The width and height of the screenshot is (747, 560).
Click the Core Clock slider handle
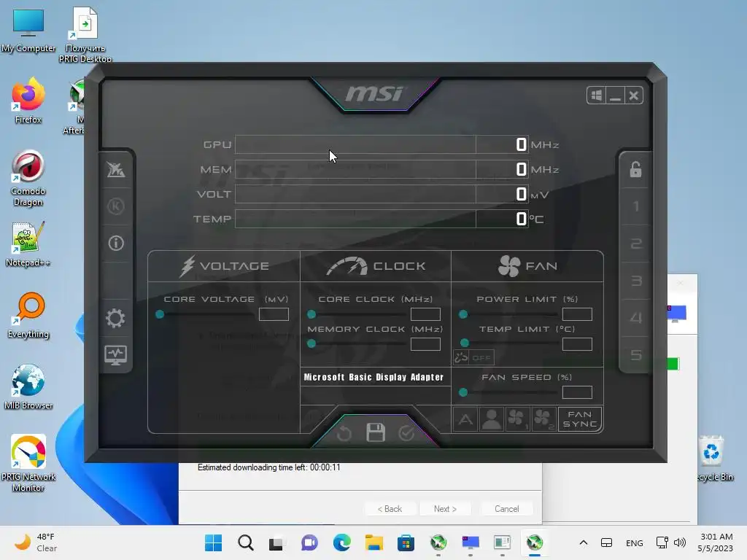pos(311,314)
